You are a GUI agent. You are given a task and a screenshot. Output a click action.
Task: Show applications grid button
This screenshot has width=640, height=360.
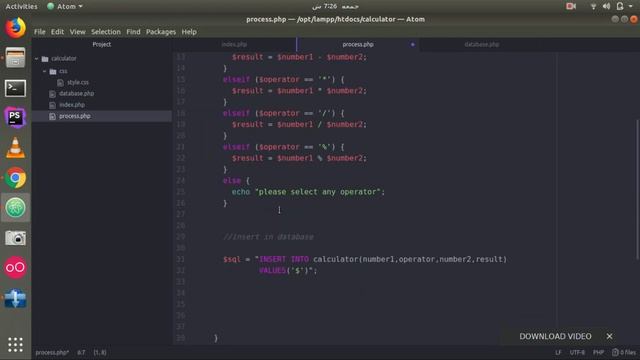click(x=16, y=345)
